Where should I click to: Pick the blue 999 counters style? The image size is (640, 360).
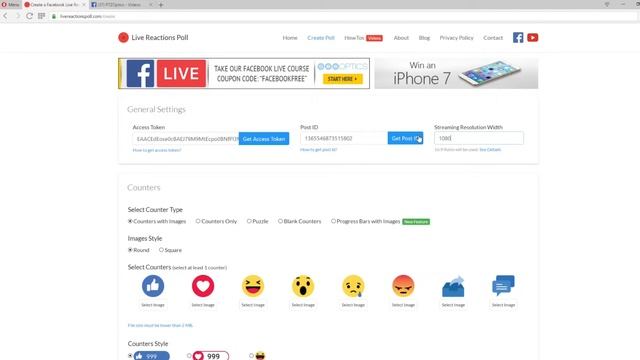click(x=130, y=356)
